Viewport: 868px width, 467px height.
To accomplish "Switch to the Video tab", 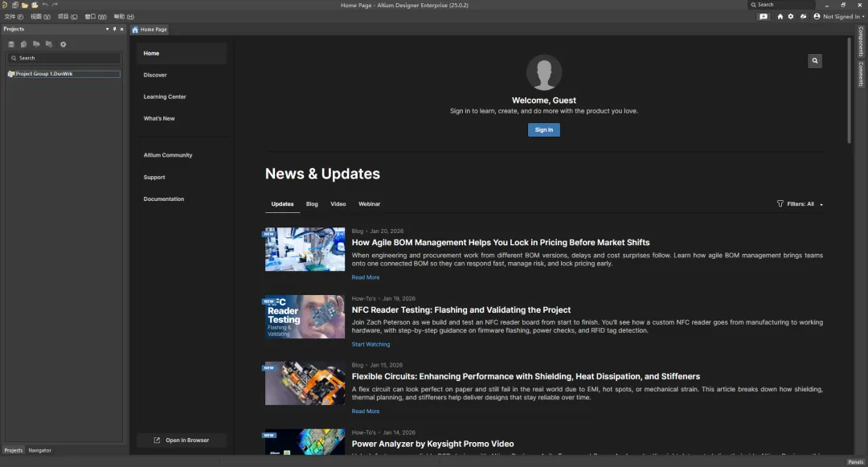I will pos(338,204).
